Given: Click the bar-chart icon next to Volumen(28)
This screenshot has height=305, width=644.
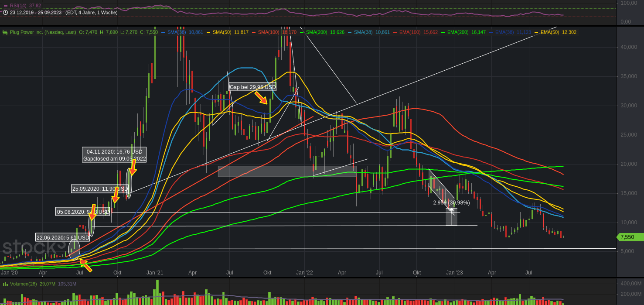Looking at the screenshot, I should 5,284.
